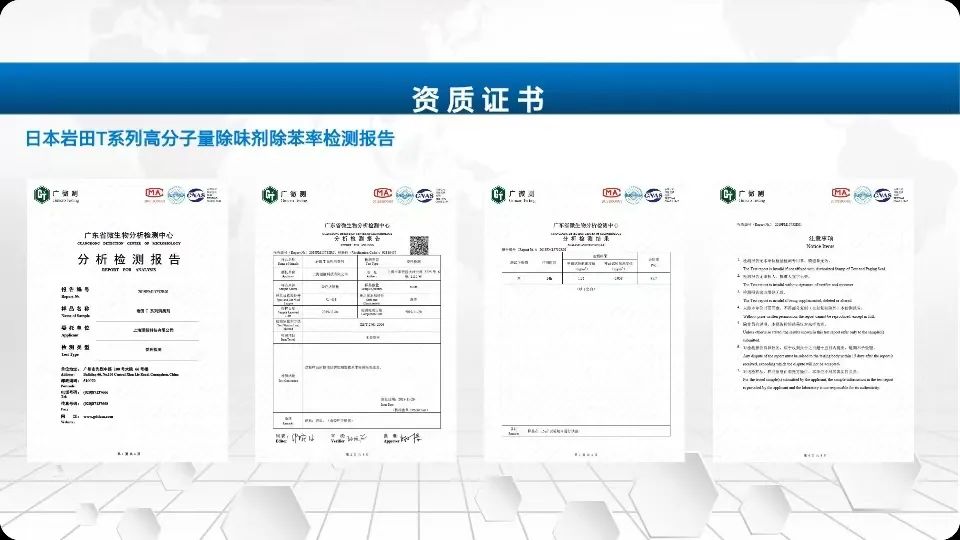Click the 广微测 logo on cover page
960x540 pixels.
[x=56, y=195]
